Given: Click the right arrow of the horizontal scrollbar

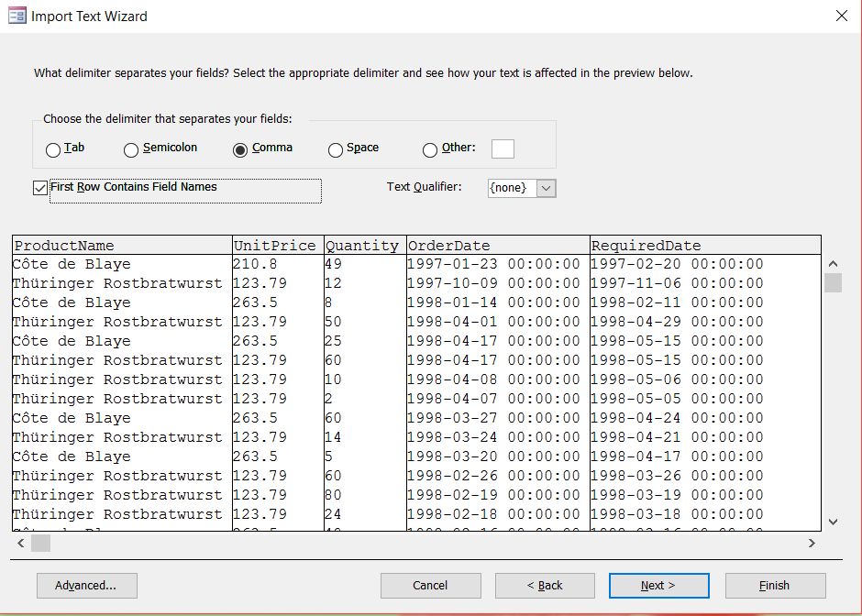Looking at the screenshot, I should tap(812, 543).
